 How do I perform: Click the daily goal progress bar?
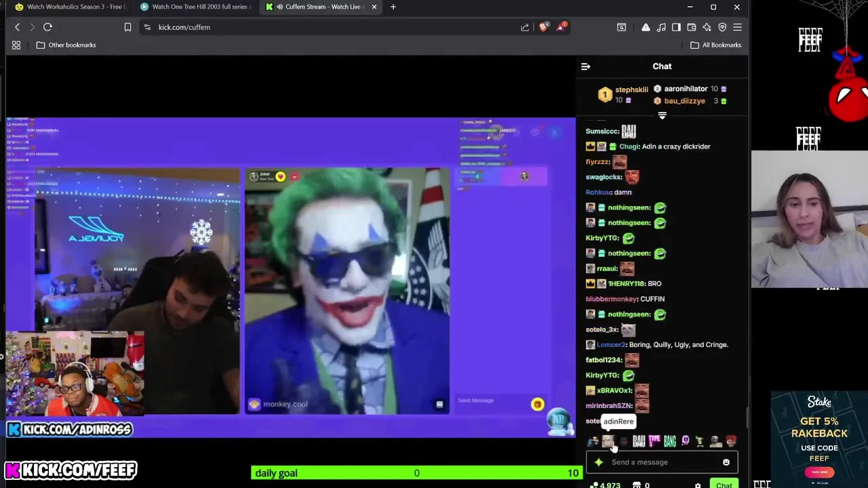pyautogui.click(x=416, y=473)
